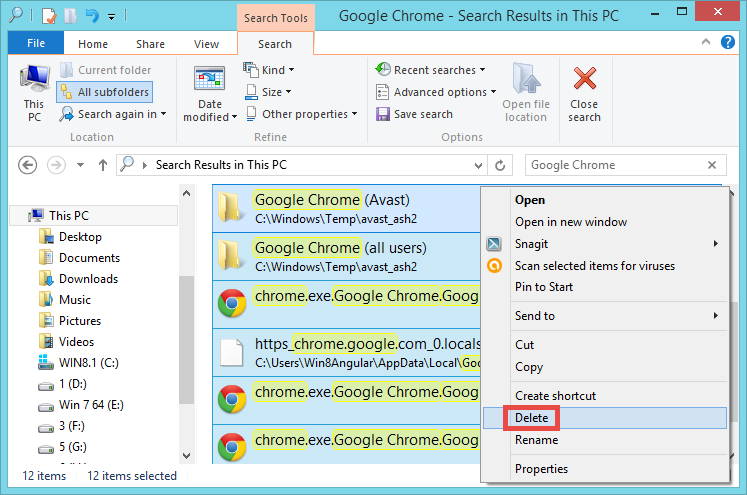Expand the Kind filter dropdown
The image size is (747, 495).
[x=269, y=70]
